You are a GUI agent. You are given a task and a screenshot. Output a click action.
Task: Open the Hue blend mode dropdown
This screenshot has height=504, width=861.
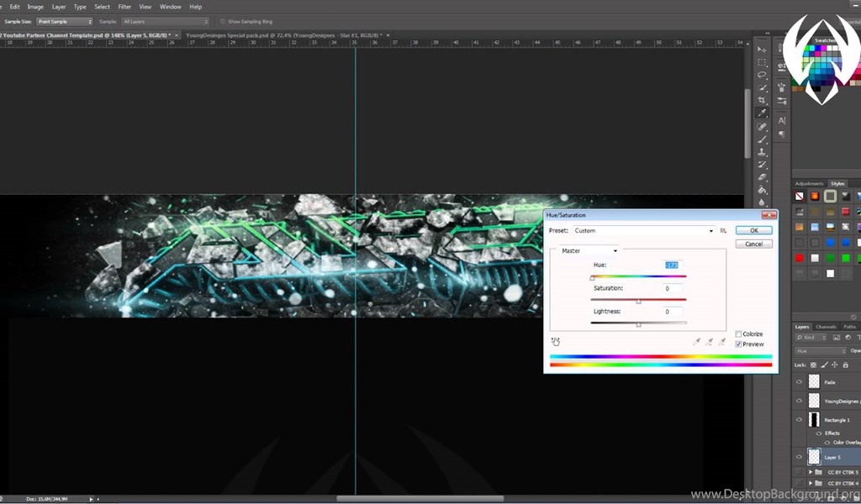coord(821,351)
